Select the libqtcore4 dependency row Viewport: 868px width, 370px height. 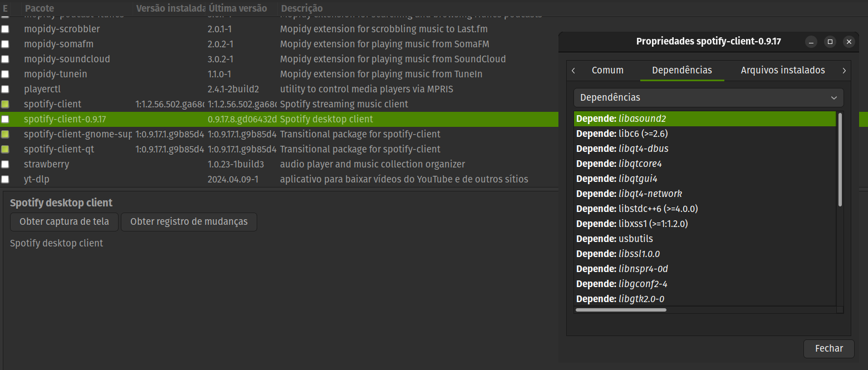tap(705, 164)
